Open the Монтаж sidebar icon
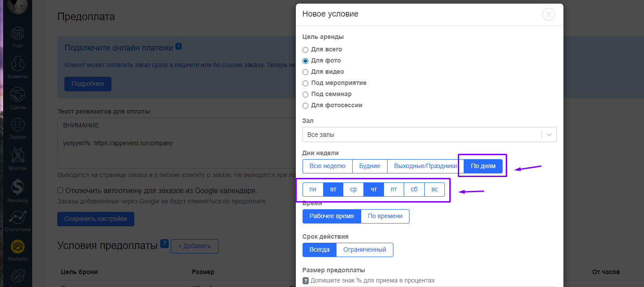Image resolution: width=644 pixels, height=287 pixels. click(x=17, y=156)
